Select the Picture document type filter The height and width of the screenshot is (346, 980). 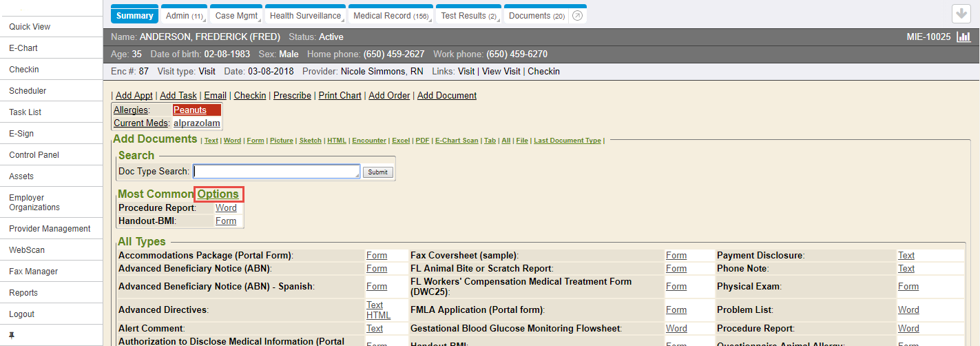click(x=282, y=141)
